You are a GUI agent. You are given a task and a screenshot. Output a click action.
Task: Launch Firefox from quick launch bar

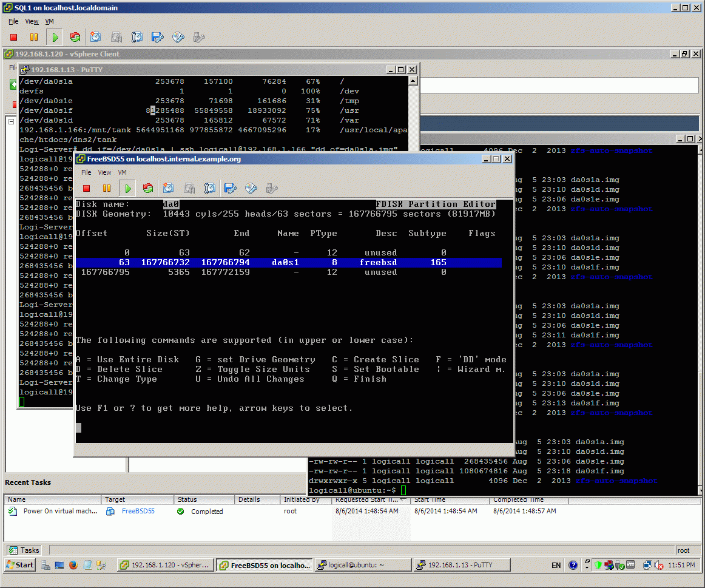tap(73, 565)
